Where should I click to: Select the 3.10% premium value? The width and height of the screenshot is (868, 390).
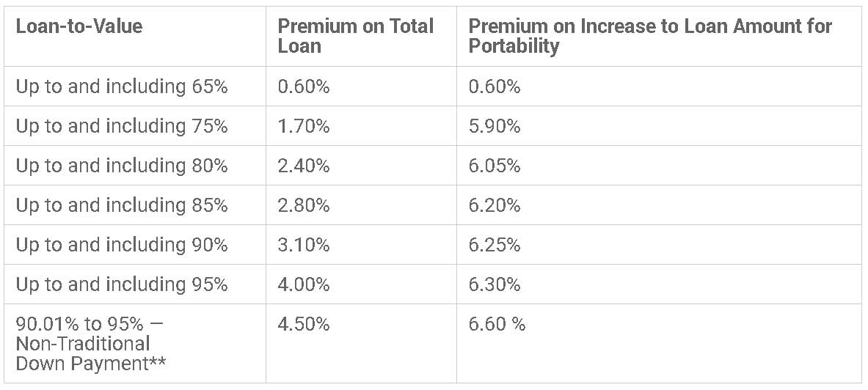pos(304,245)
